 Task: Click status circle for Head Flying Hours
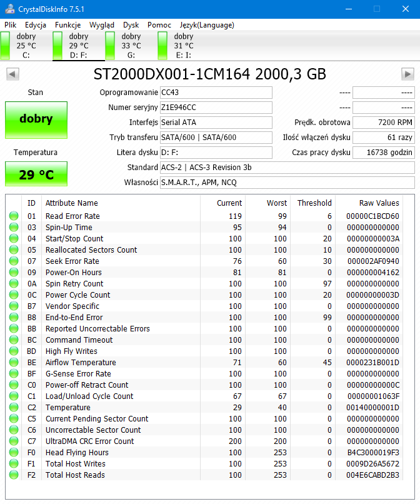pos(14,452)
